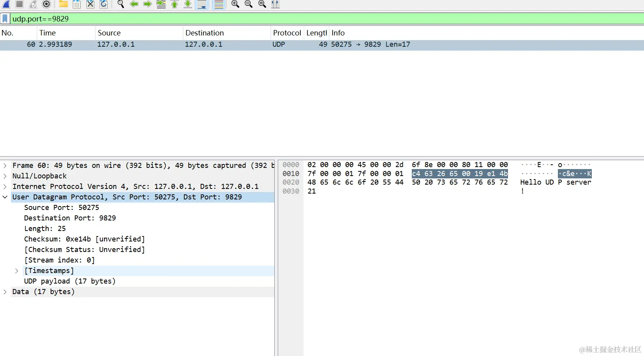Image resolution: width=644 pixels, height=356 pixels.
Task: Toggle auto-scroll during live capture icon
Action: 202,4
